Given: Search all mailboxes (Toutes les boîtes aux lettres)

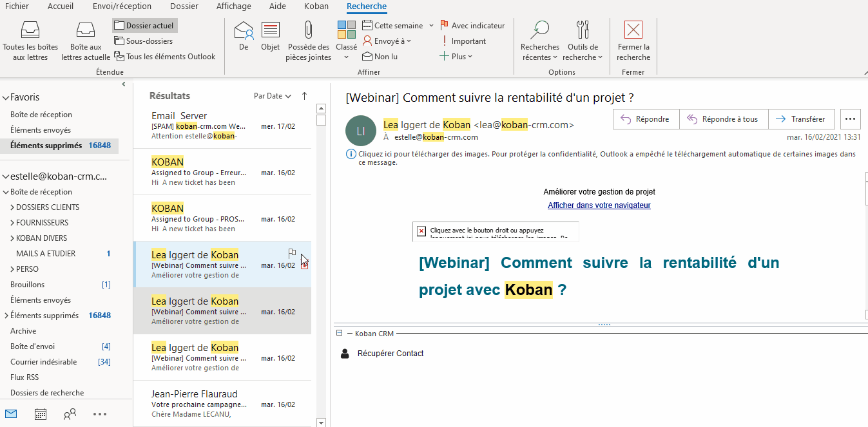Looking at the screenshot, I should point(30,41).
